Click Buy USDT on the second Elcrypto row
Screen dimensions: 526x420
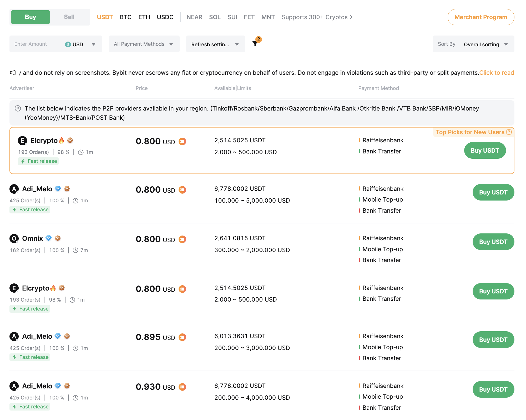pyautogui.click(x=493, y=291)
